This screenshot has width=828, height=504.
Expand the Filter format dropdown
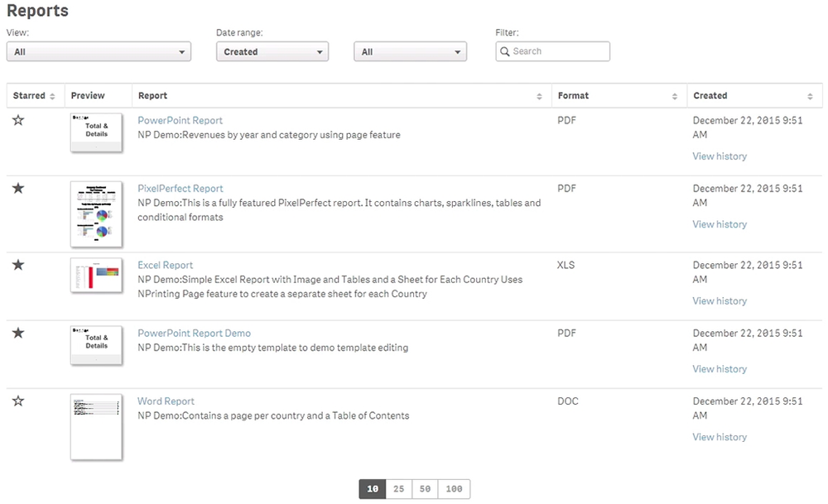pyautogui.click(x=410, y=51)
